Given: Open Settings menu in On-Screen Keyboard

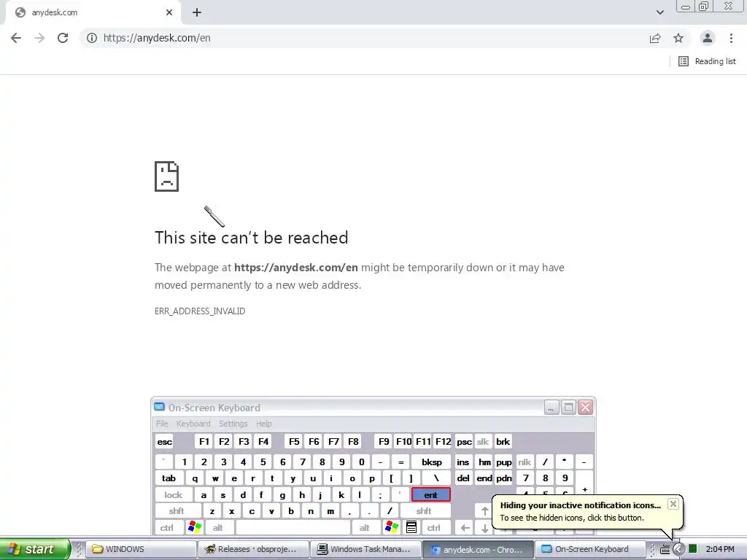Looking at the screenshot, I should pos(233,424).
